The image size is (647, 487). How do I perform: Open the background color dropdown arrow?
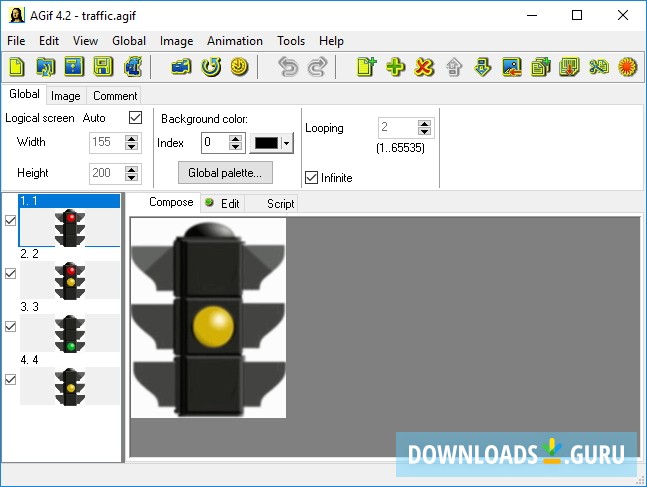(x=287, y=143)
